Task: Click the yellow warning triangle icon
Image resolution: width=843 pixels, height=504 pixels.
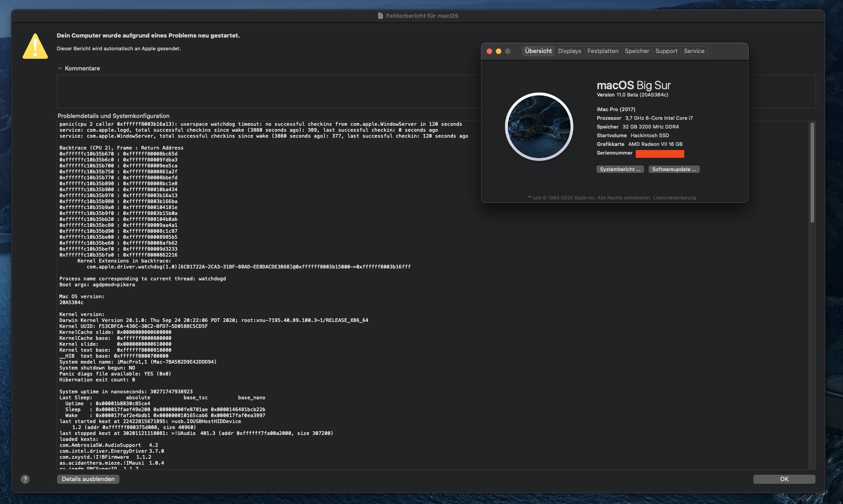Action: (x=35, y=46)
